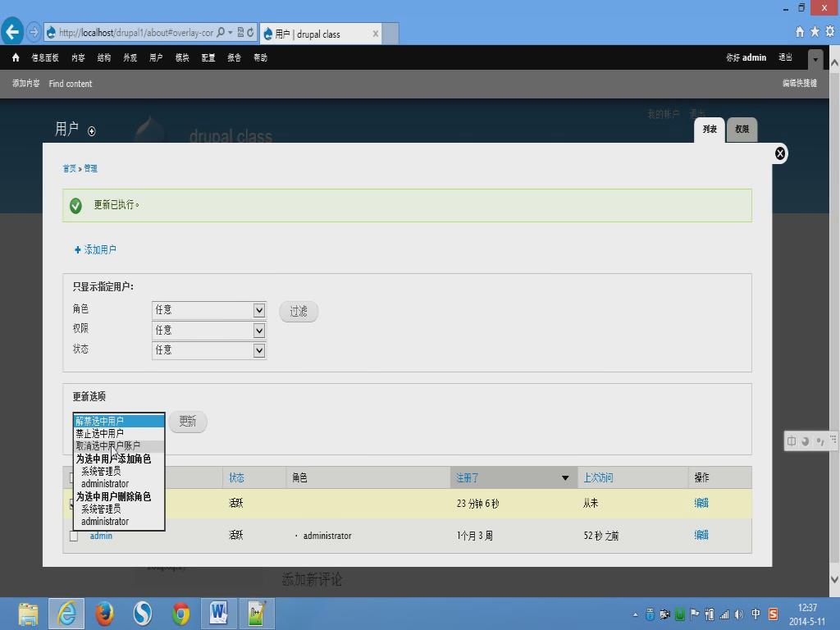Click the search magnifier in address bar

(220, 33)
